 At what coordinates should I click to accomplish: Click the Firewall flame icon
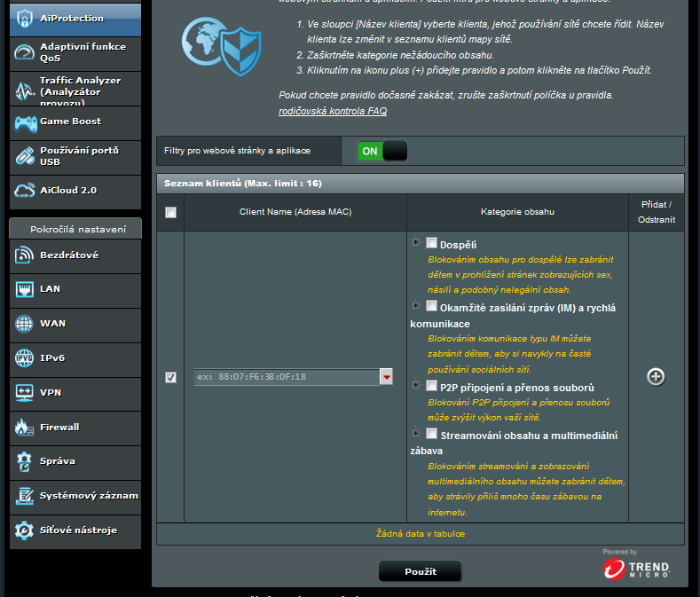click(x=24, y=428)
